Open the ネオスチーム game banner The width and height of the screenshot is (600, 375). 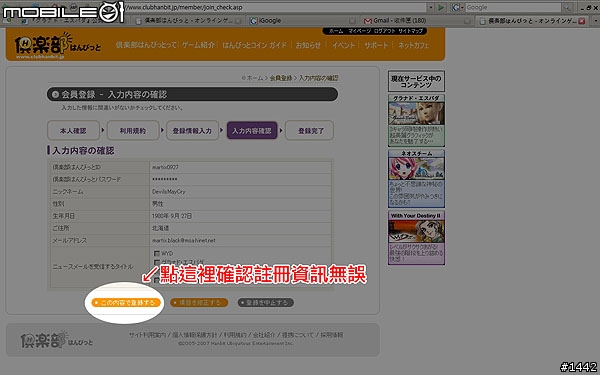coord(416,178)
